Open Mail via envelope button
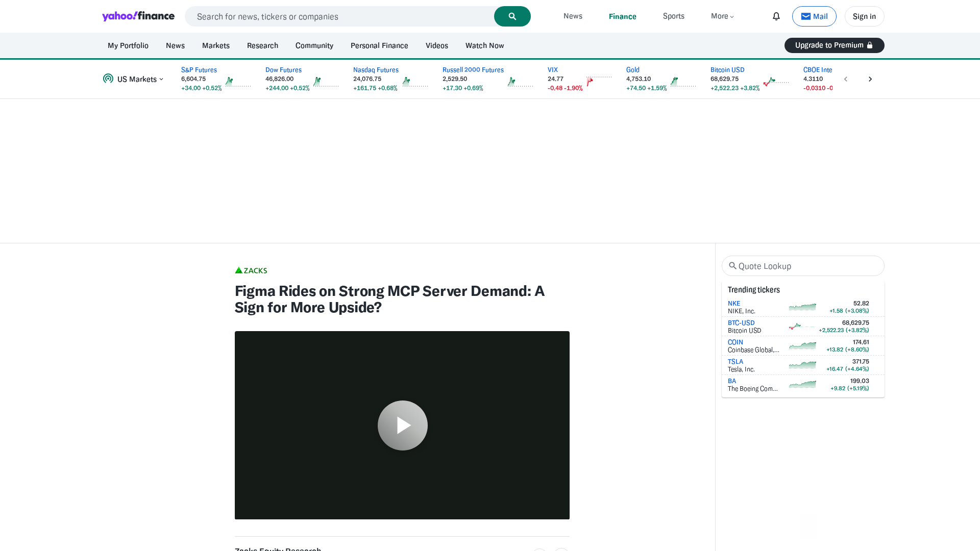This screenshot has height=551, width=980. [x=814, y=16]
